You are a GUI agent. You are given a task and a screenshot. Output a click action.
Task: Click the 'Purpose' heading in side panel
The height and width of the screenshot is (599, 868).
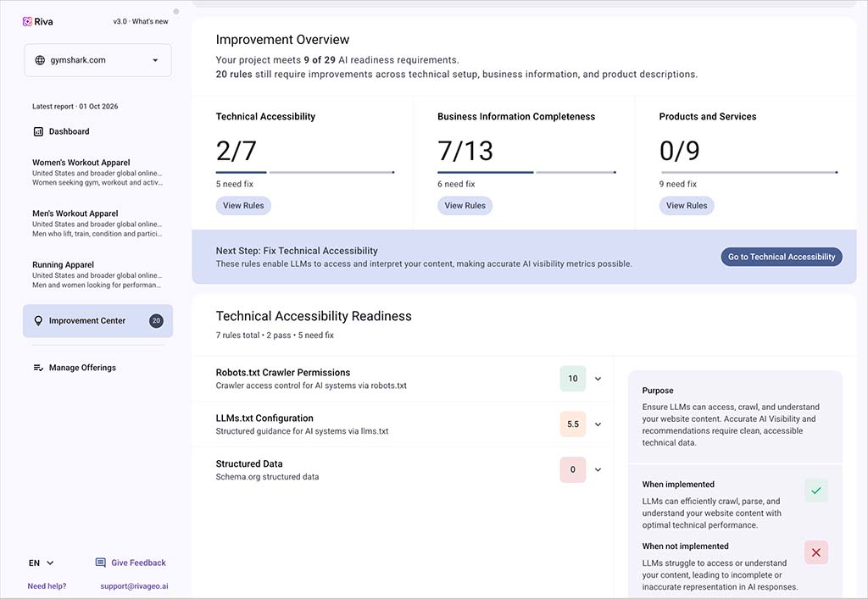658,391
